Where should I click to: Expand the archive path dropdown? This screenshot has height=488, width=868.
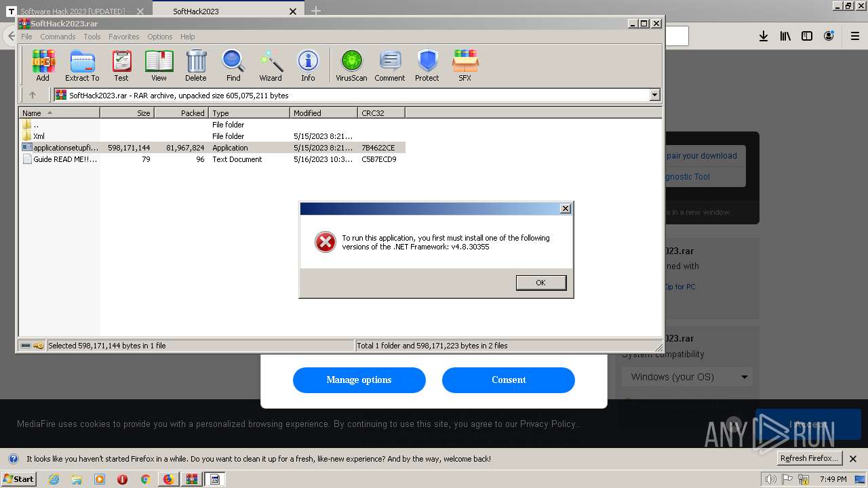pos(654,96)
